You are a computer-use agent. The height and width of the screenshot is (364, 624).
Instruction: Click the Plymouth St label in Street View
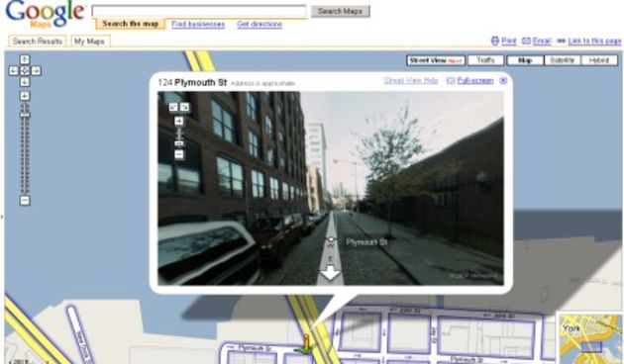point(366,242)
